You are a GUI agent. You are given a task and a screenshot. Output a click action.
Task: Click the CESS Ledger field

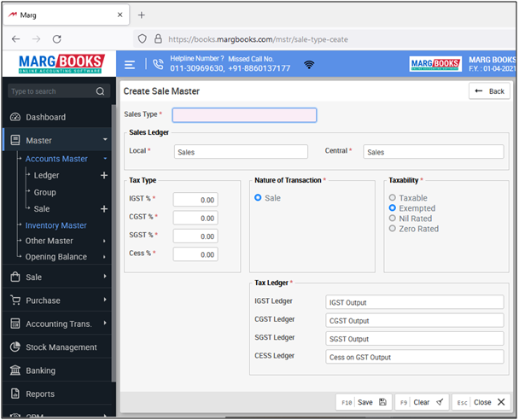[415, 357]
